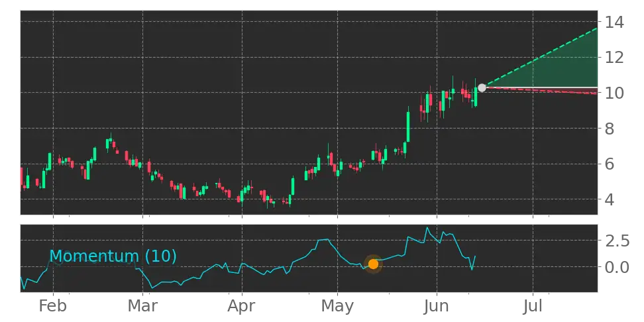Click the red dashed lower projection line
Viewport: 644px width, 322px height.
tap(541, 91)
